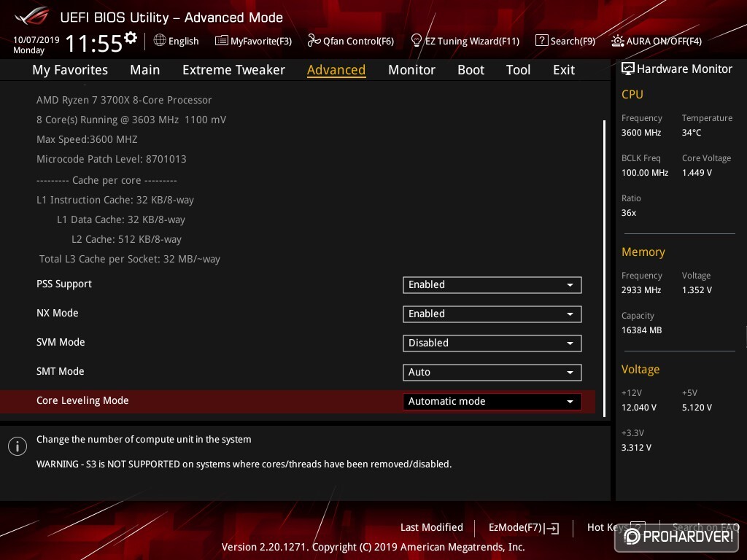
Task: Click Microcode Patch Level: 8701013 text
Action: pos(112,159)
